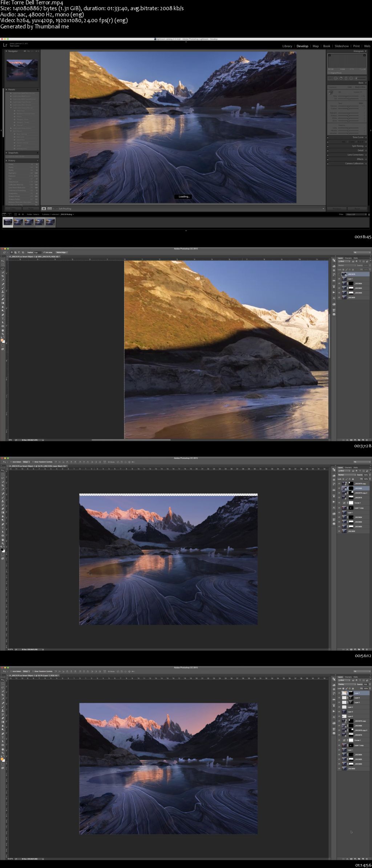Click the TK panel icon in 00:56:12 frame

(334, 470)
